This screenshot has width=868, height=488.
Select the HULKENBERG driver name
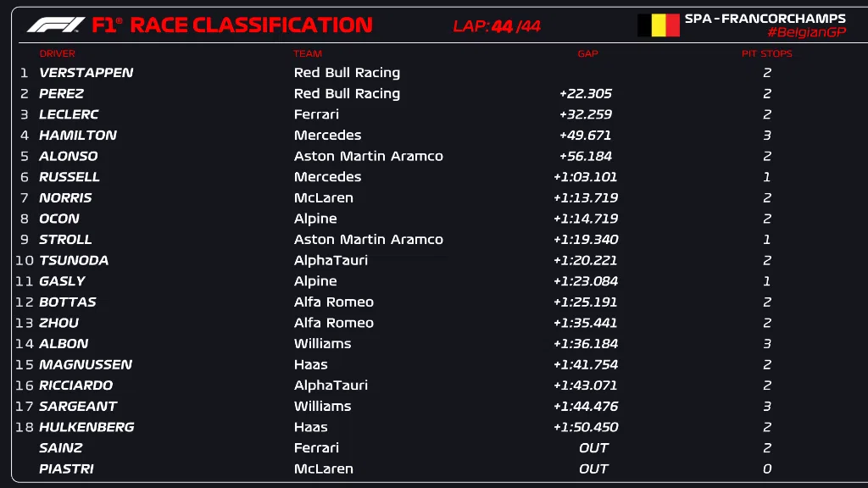86,427
